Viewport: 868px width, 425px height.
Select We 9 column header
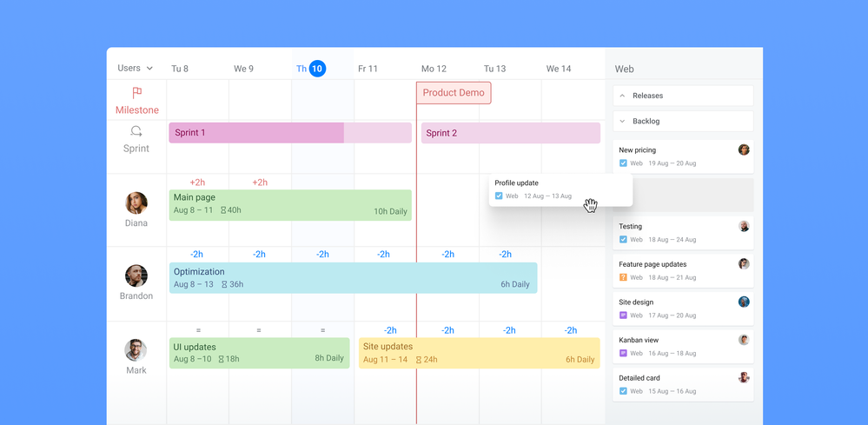click(243, 69)
